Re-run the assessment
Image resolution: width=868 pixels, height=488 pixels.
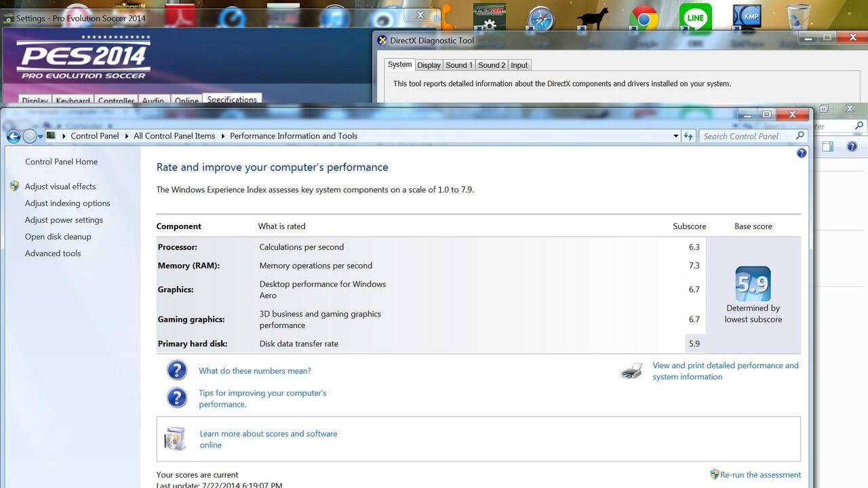click(x=760, y=475)
